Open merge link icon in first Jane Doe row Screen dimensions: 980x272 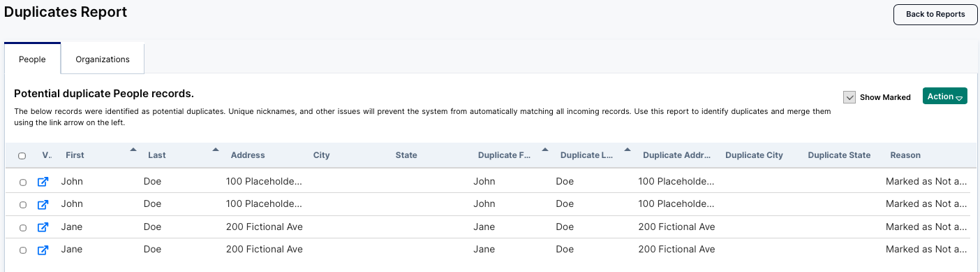pos(43,227)
